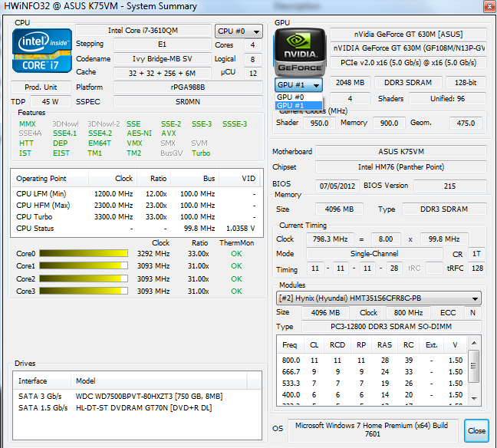Image resolution: width=497 pixels, height=448 pixels.
Task: Click the ECC field showing N
Action: click(x=472, y=313)
